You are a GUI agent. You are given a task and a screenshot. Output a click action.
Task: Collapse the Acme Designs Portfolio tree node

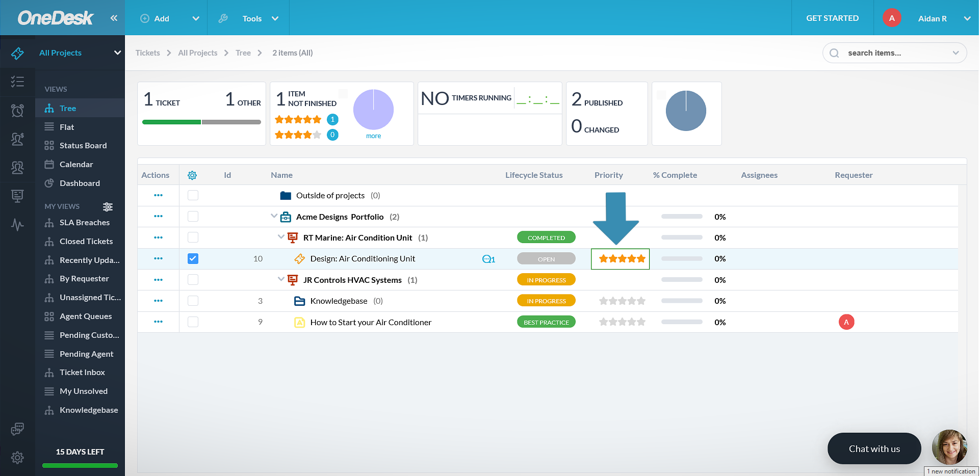274,216
